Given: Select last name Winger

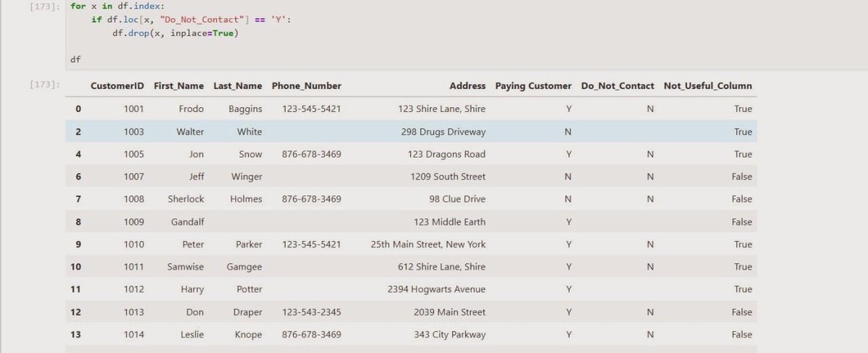Looking at the screenshot, I should (x=247, y=176).
